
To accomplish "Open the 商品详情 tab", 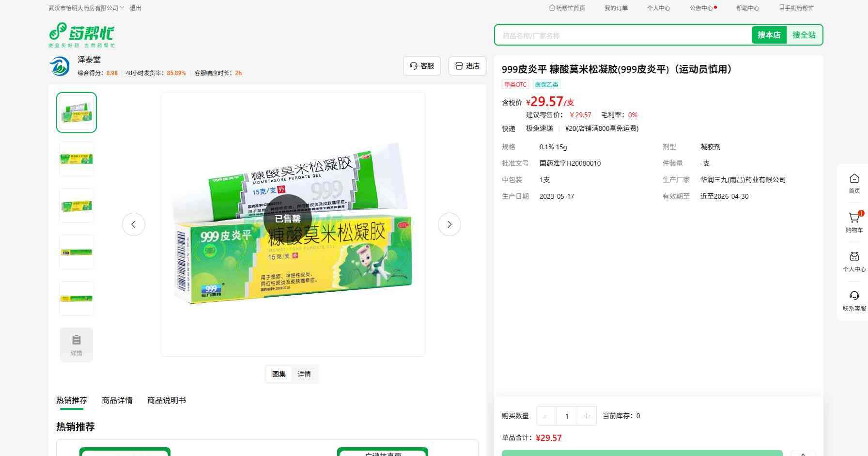I will (117, 400).
